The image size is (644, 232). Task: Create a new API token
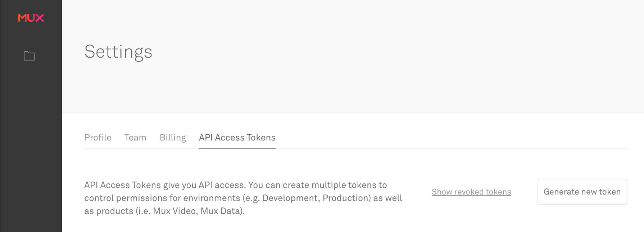coord(582,192)
